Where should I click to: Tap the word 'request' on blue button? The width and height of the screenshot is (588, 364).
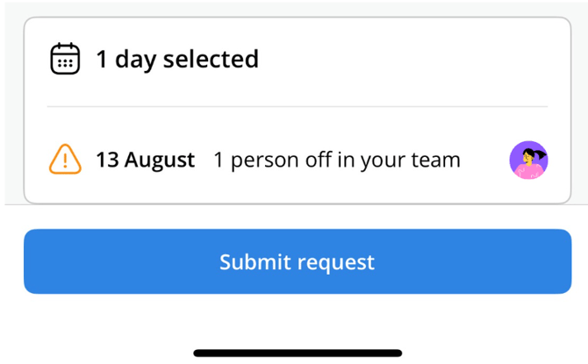click(x=336, y=263)
